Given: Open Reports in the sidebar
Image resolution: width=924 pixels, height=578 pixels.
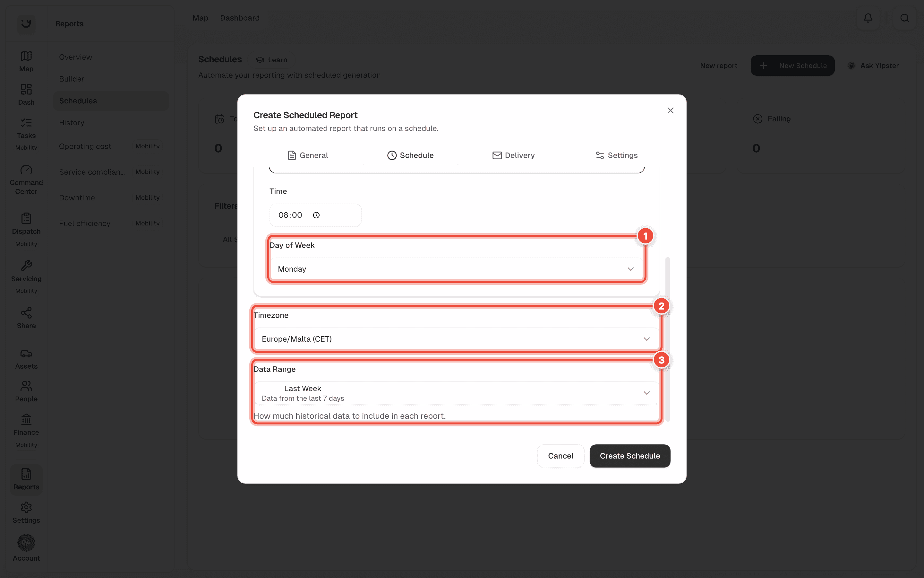Looking at the screenshot, I should (x=26, y=479).
